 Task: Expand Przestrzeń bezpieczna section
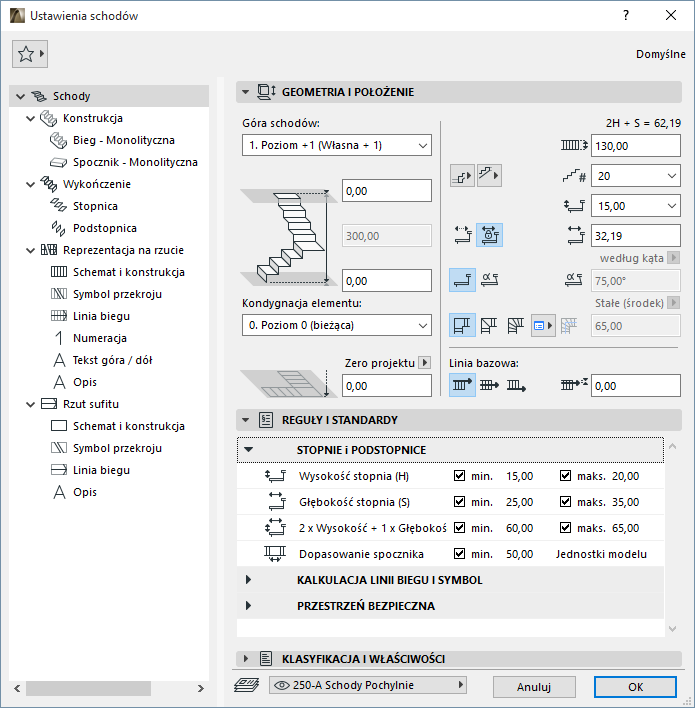click(x=248, y=606)
